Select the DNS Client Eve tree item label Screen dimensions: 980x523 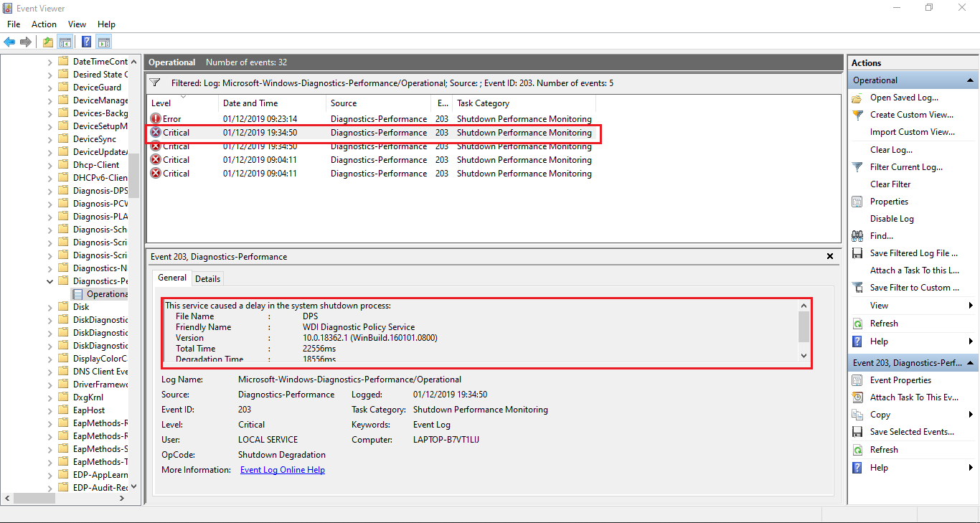pyautogui.click(x=100, y=372)
